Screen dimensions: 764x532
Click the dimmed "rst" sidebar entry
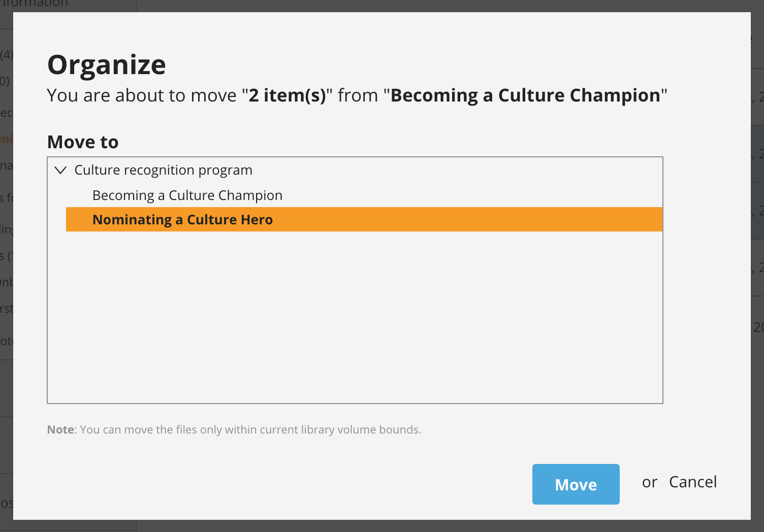click(7, 309)
